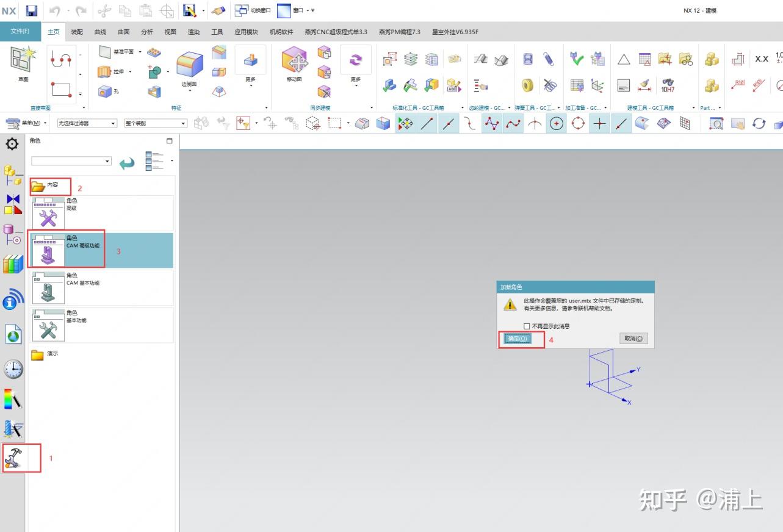Expand the 演示 folder in Roles
Image resolution: width=783 pixels, height=532 pixels.
pyautogui.click(x=45, y=354)
